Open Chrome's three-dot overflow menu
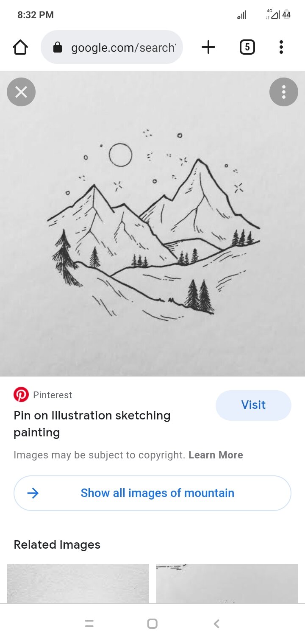This screenshot has width=305, height=644. tap(281, 47)
